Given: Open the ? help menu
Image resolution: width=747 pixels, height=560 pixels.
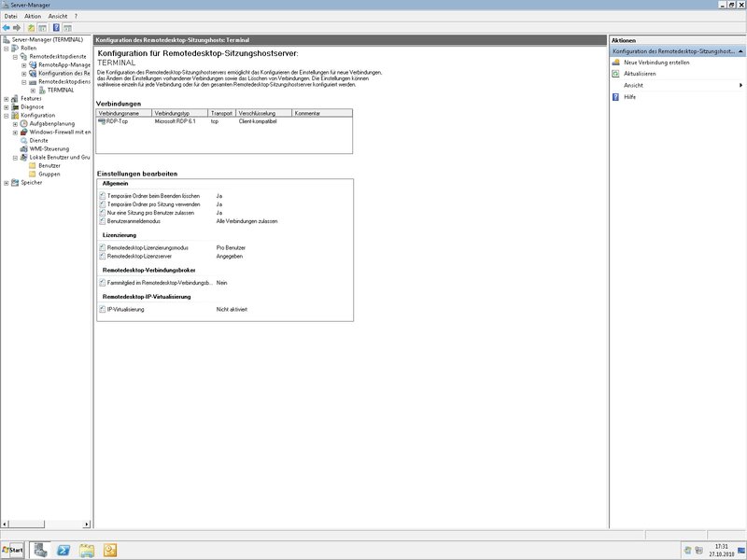Looking at the screenshot, I should 76,16.
